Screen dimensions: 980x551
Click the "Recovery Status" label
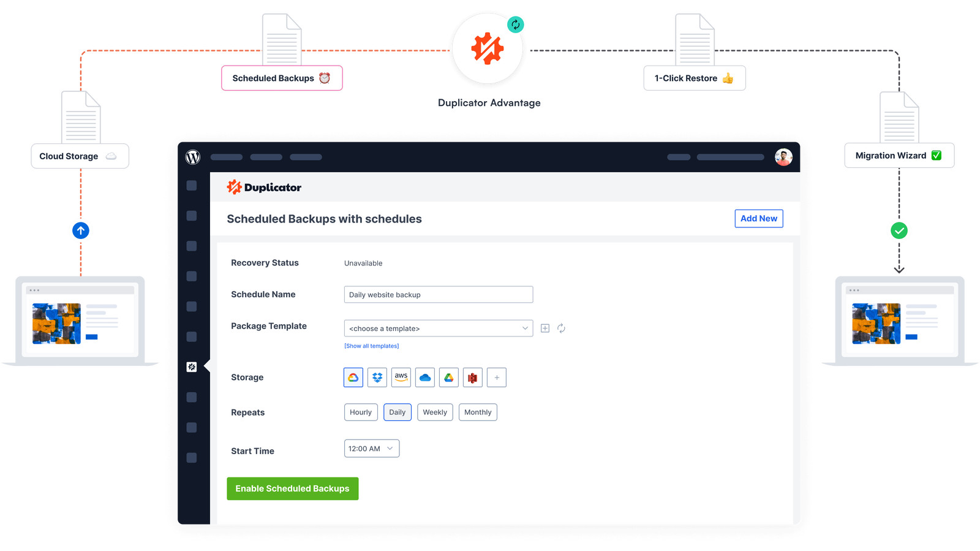point(265,263)
